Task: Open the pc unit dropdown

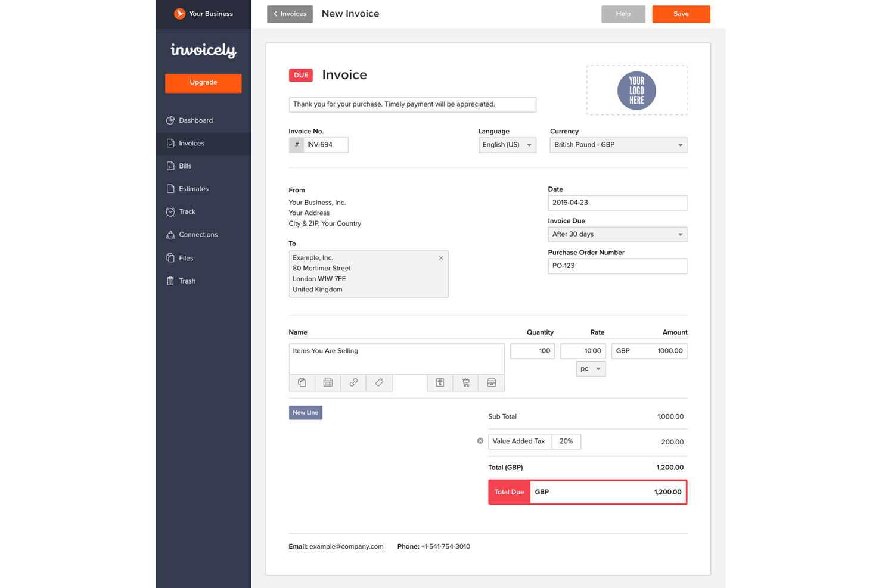Action: 590,368
